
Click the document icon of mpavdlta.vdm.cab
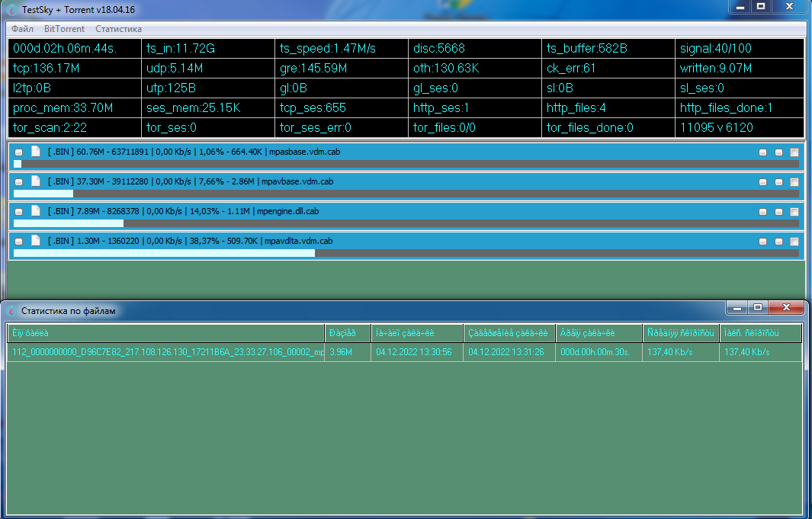35,241
